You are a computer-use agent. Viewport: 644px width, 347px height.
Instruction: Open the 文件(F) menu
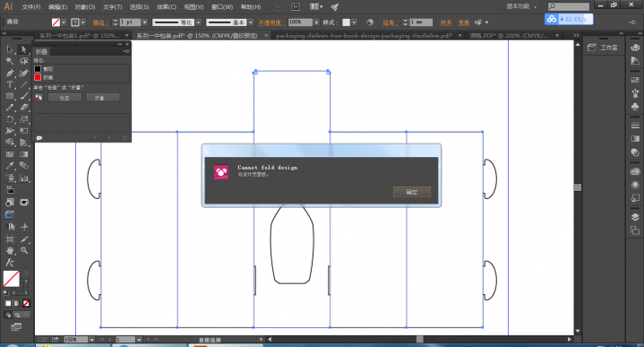31,7
